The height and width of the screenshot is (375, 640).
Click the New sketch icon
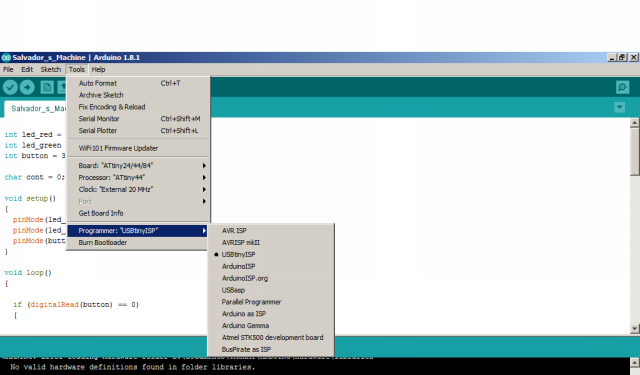click(x=47, y=87)
